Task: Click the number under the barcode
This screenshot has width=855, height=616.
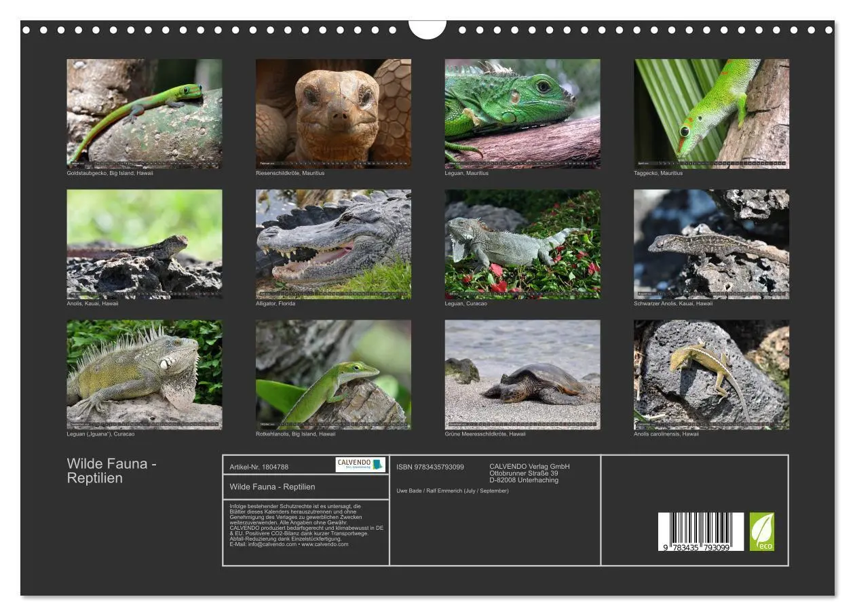Action: pos(698,547)
